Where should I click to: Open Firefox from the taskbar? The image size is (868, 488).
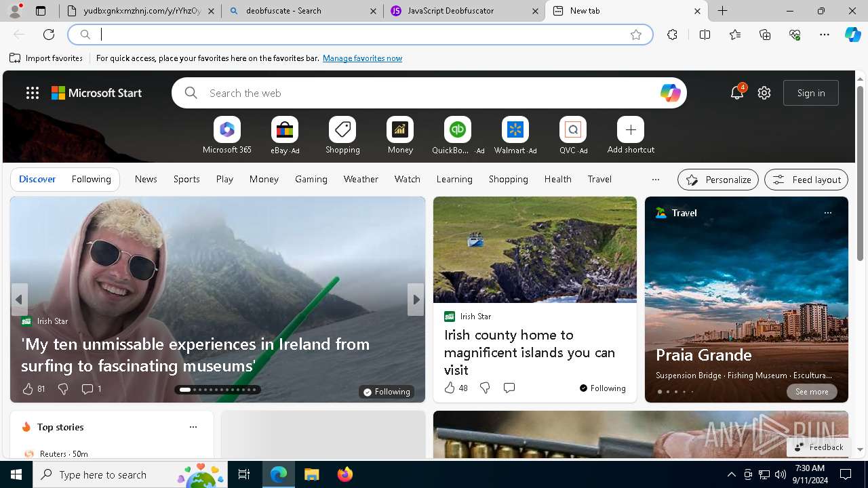[345, 474]
